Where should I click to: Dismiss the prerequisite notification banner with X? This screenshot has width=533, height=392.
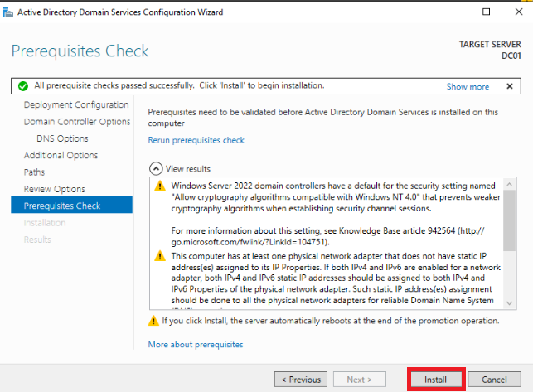(x=510, y=86)
